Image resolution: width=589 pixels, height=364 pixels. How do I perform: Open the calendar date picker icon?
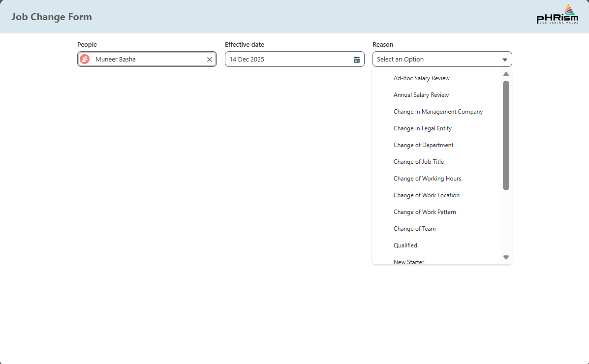tap(357, 60)
